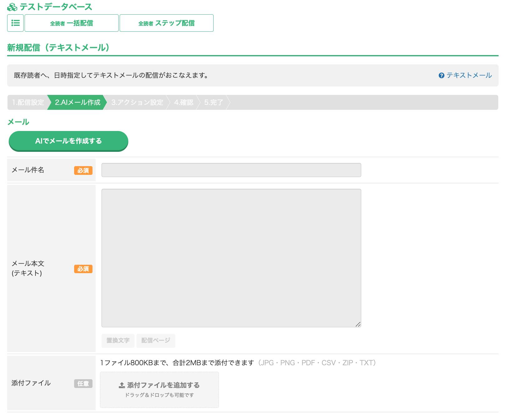The image size is (507, 420).
Task: Open 全読者 一括配信 tab
Action: click(x=72, y=23)
